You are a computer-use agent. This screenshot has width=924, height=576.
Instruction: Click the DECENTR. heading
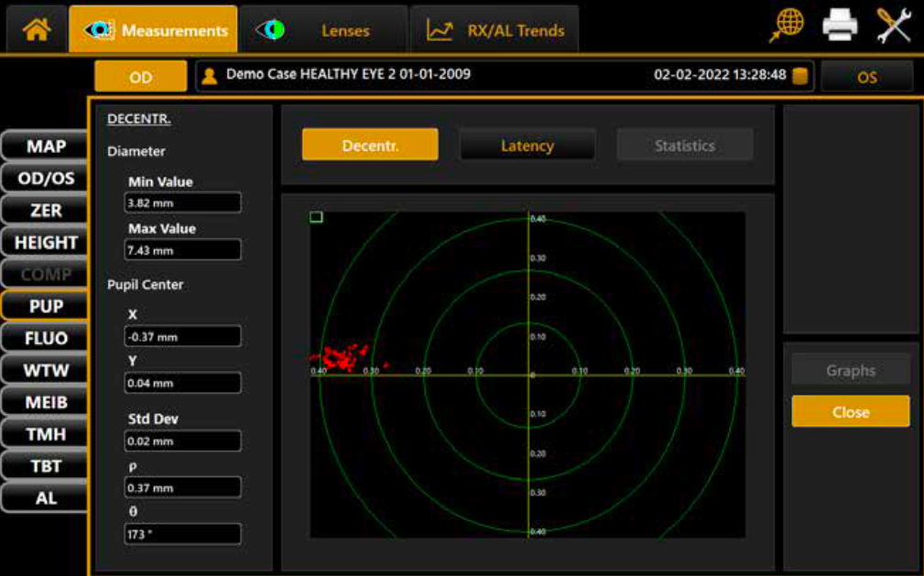pos(139,118)
